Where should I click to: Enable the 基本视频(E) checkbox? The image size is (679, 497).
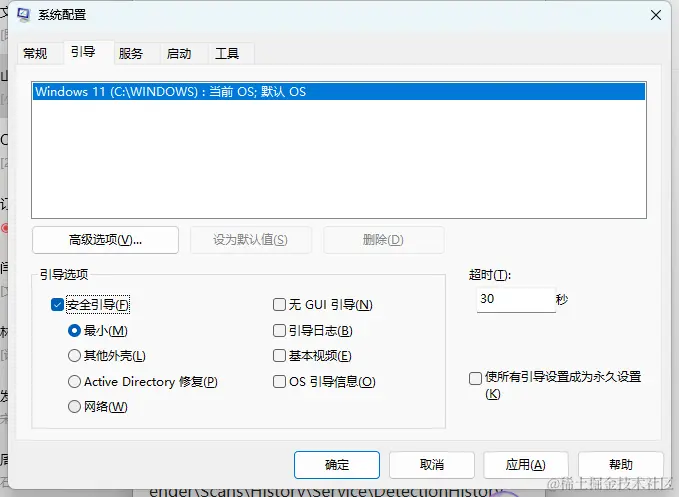coord(279,356)
